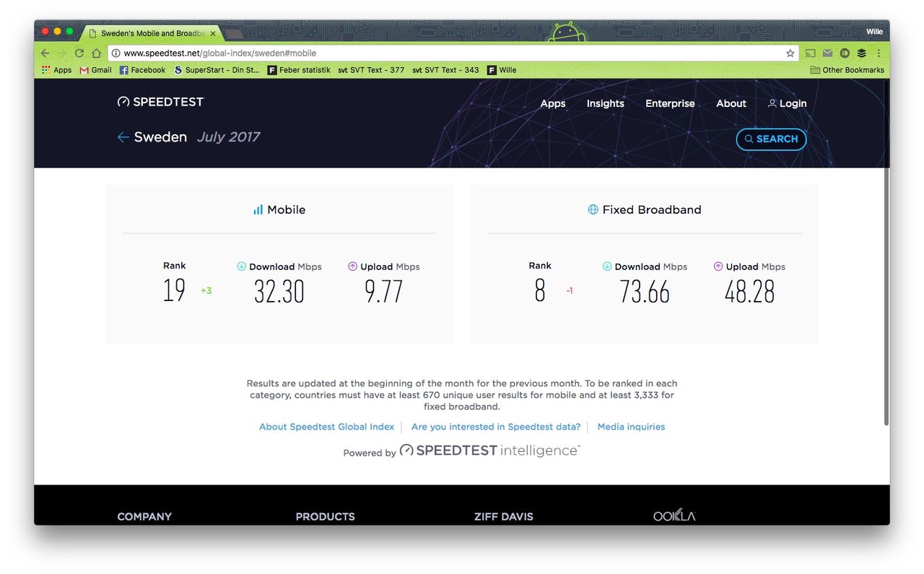Click the Fixed Broadband upload value 48.28
924x574 pixels.
[x=749, y=291]
